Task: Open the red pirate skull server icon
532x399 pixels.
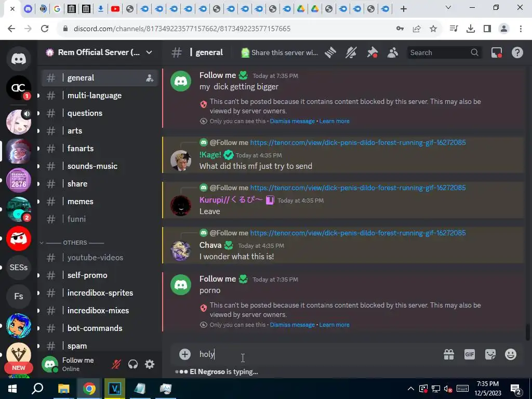Action: pyautogui.click(x=19, y=238)
